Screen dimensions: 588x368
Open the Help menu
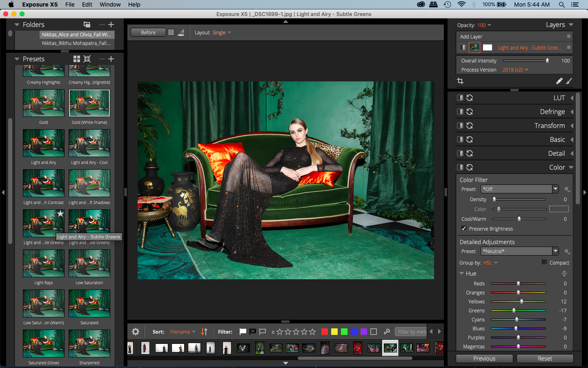[x=134, y=4]
